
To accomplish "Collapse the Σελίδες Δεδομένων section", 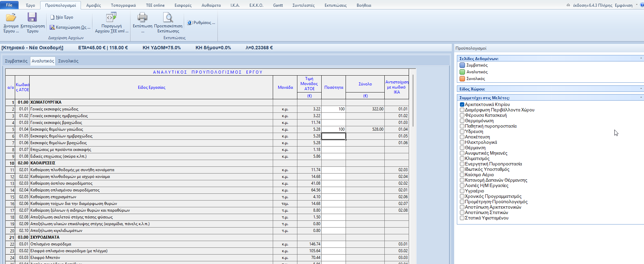I will click(x=641, y=58).
